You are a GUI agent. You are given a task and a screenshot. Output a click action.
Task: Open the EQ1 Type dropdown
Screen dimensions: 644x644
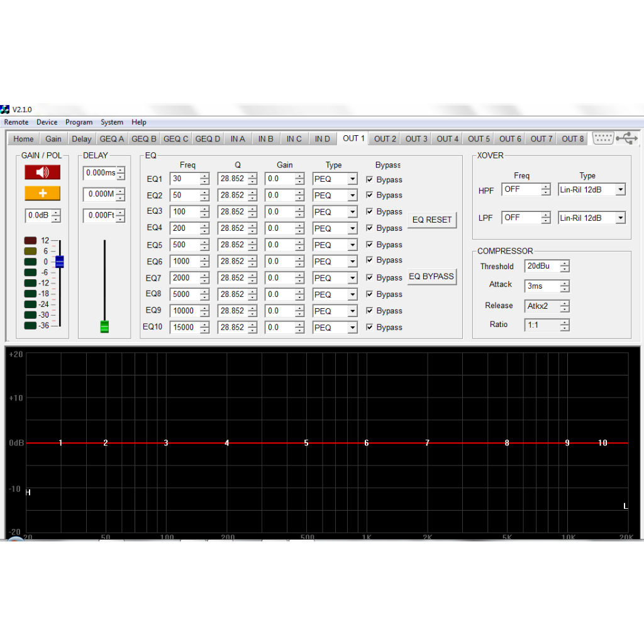pyautogui.click(x=352, y=179)
